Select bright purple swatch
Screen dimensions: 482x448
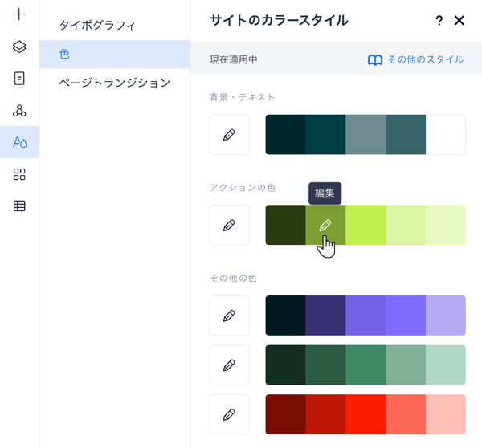coord(406,316)
